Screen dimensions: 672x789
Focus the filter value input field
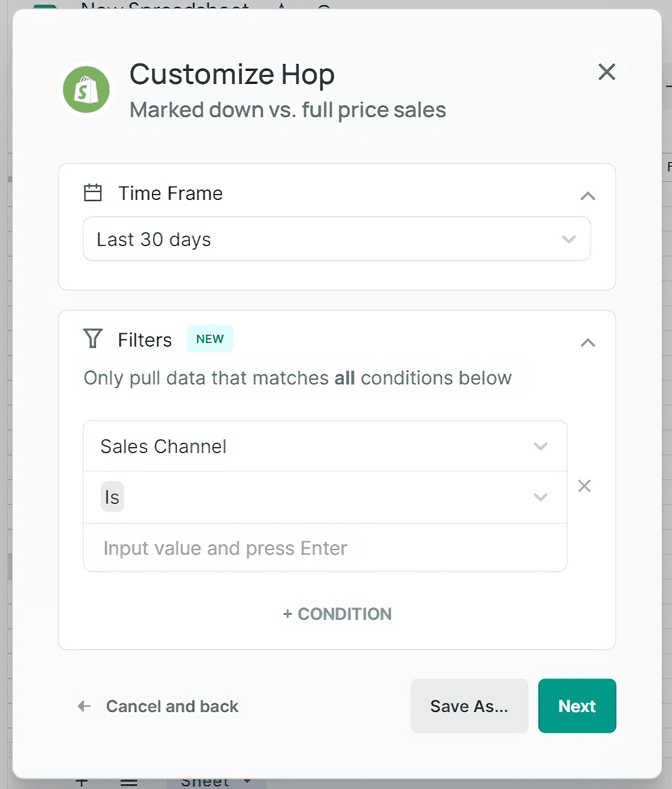coord(325,548)
